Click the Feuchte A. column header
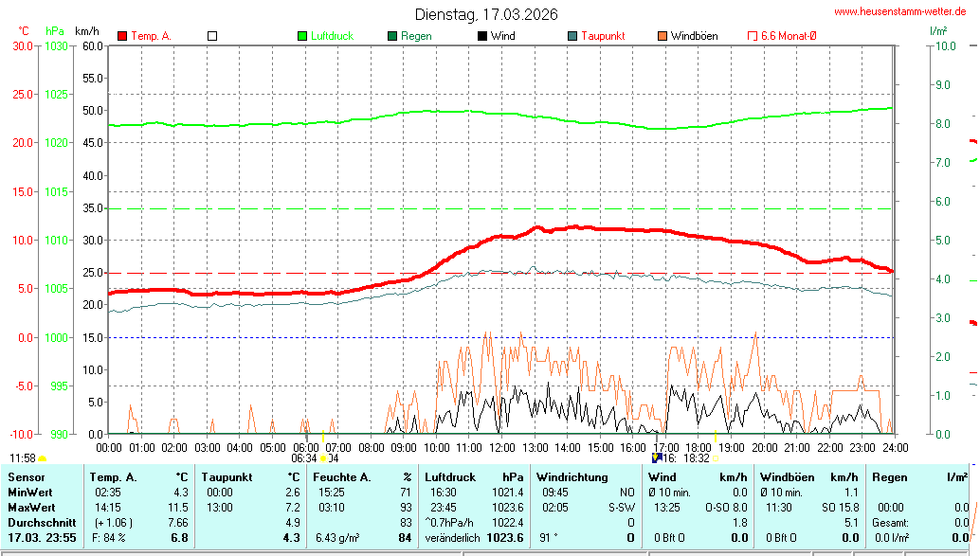The height and width of the screenshot is (556, 980). tap(340, 477)
